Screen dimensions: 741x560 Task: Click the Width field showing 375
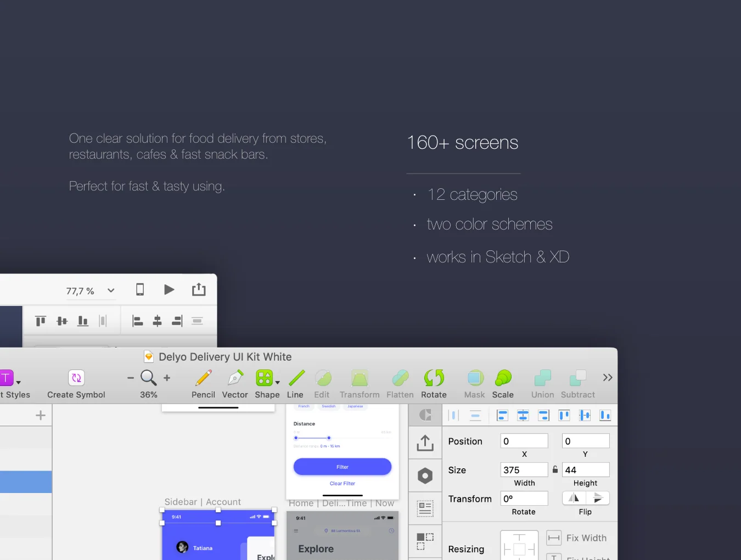point(524,469)
